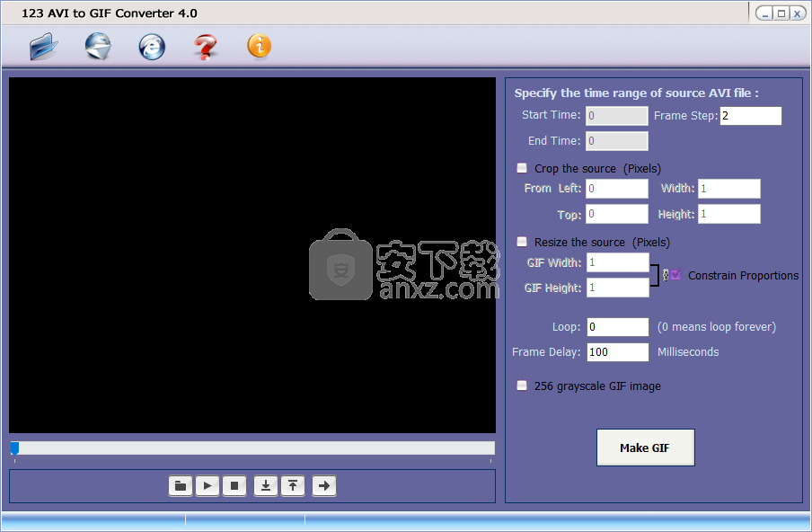Viewport: 812px width, 532px height.
Task: Click the GIF Width field
Action: pos(618,262)
